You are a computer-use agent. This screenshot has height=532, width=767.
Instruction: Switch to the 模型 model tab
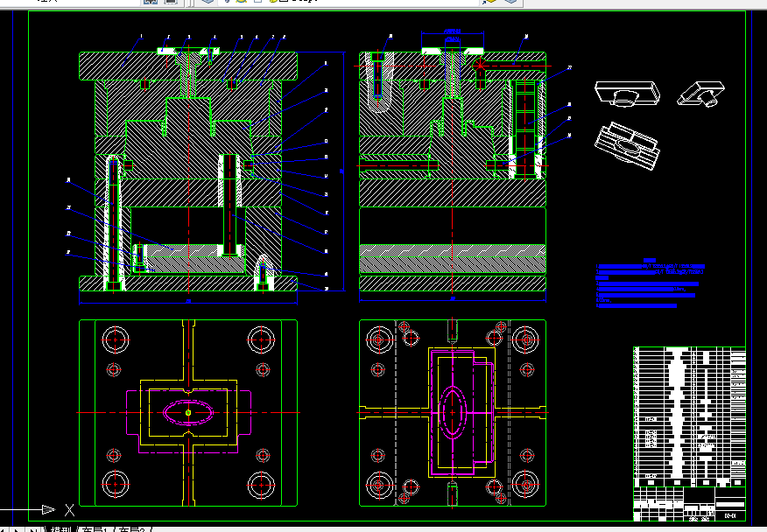click(60, 529)
